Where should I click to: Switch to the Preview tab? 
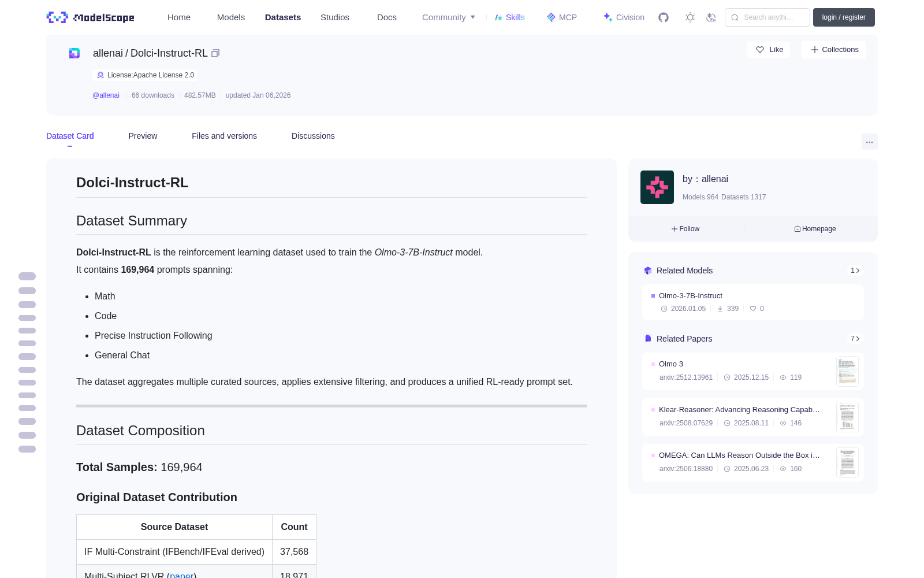pyautogui.click(x=143, y=136)
